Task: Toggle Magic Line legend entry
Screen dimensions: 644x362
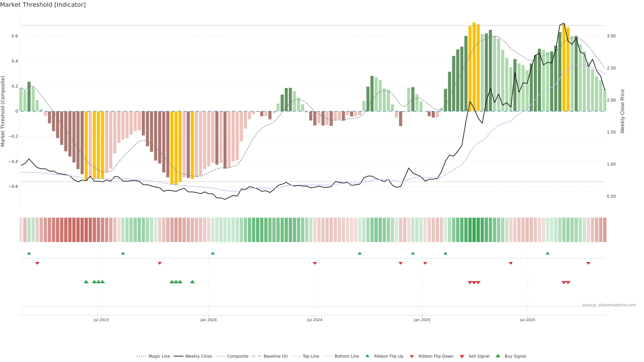Action: 159,356
